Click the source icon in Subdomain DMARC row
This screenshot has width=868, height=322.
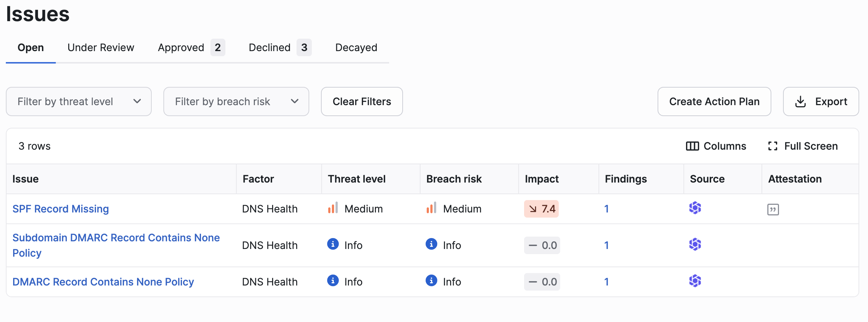tap(695, 245)
